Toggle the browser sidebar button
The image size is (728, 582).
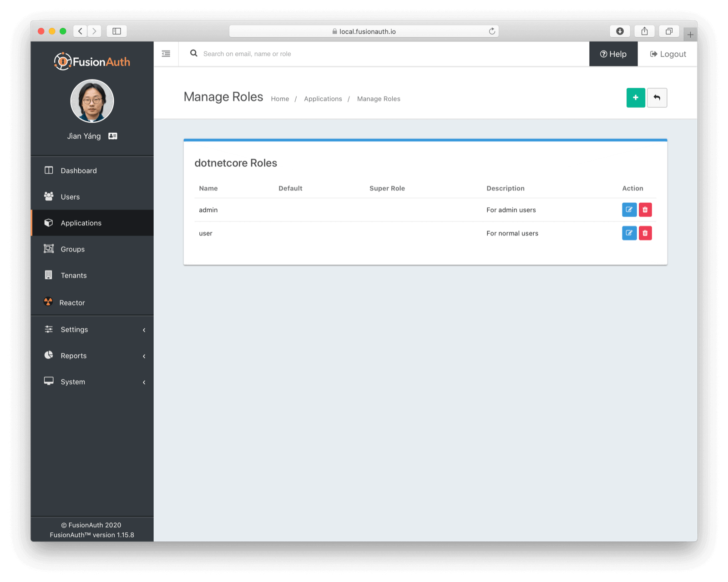[116, 31]
